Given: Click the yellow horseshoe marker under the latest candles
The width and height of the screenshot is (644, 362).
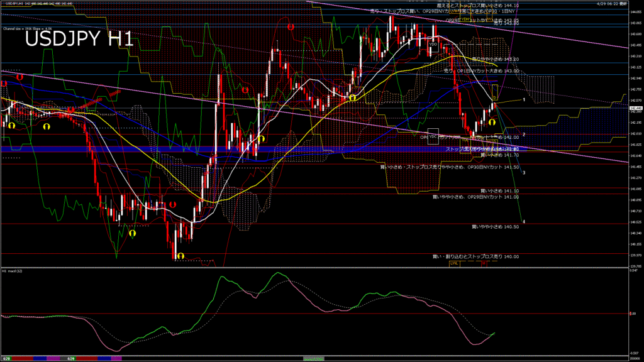Looking at the screenshot, I should (492, 123).
